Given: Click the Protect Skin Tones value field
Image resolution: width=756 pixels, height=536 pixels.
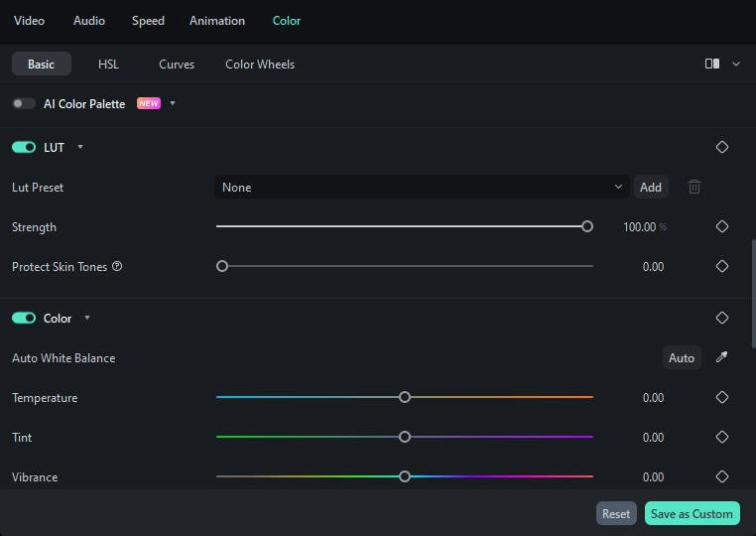Looking at the screenshot, I should (653, 267).
